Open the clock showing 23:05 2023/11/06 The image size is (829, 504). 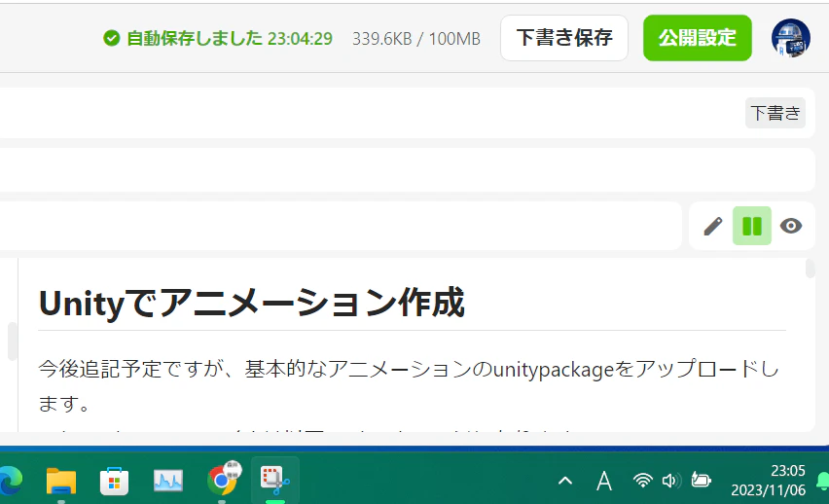click(x=769, y=481)
